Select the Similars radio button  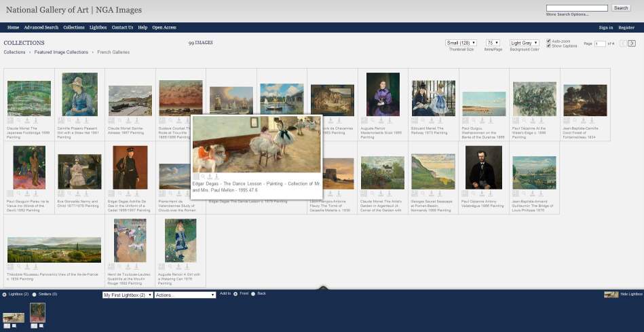(x=35, y=294)
